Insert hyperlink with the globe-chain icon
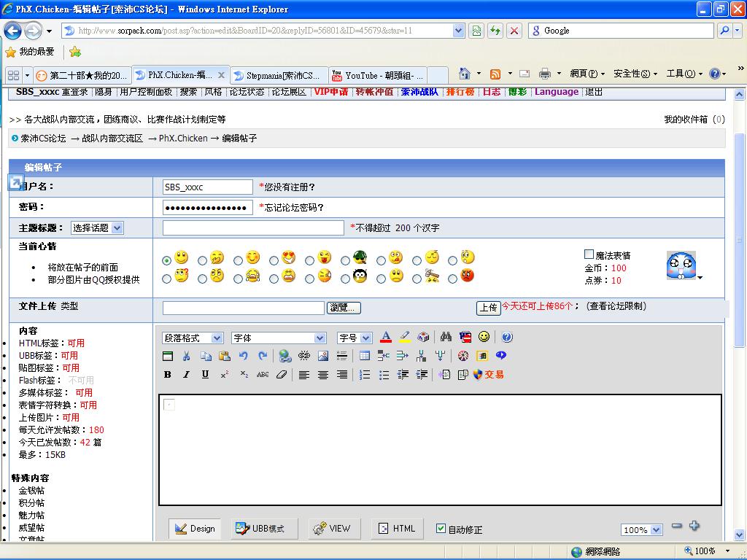The image size is (747, 560). 285,357
